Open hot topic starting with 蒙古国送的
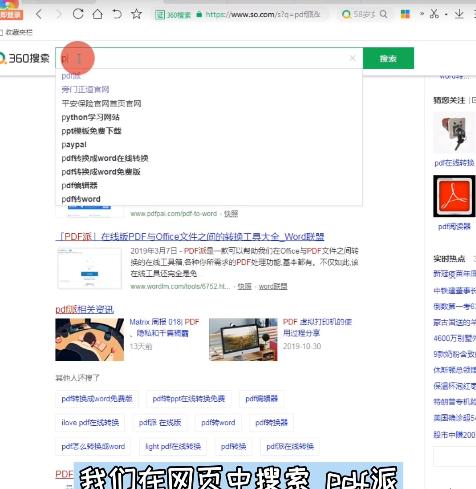The image size is (476, 489). 455,322
